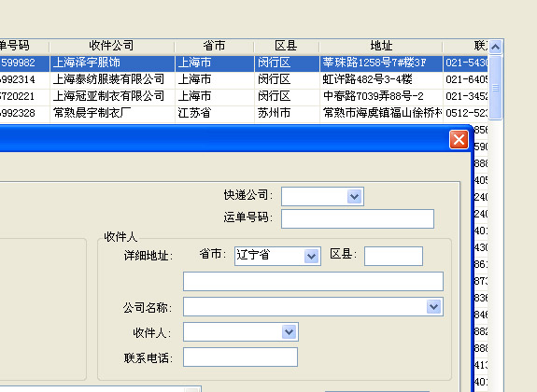
Task: Expand the 省市 dropdown showing 辽宁省
Action: [x=311, y=256]
